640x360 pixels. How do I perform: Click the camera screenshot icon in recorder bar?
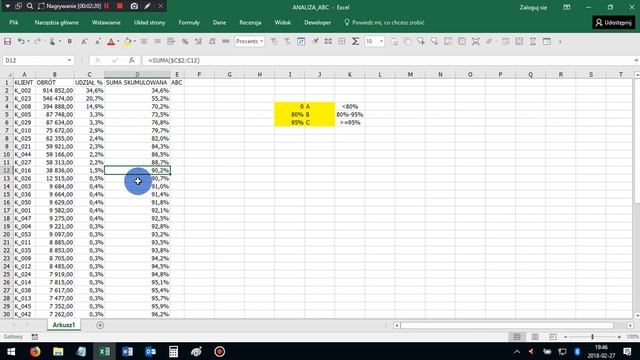[x=134, y=6]
